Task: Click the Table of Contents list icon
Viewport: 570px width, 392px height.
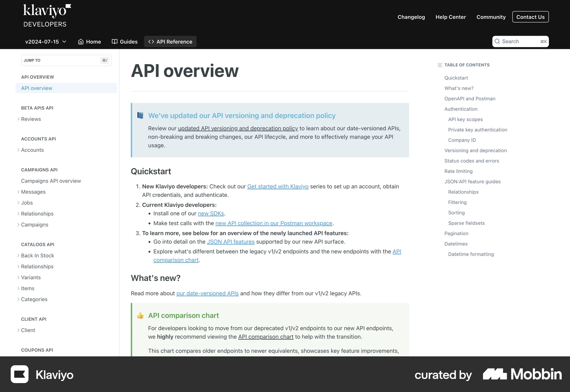Action: 440,65
